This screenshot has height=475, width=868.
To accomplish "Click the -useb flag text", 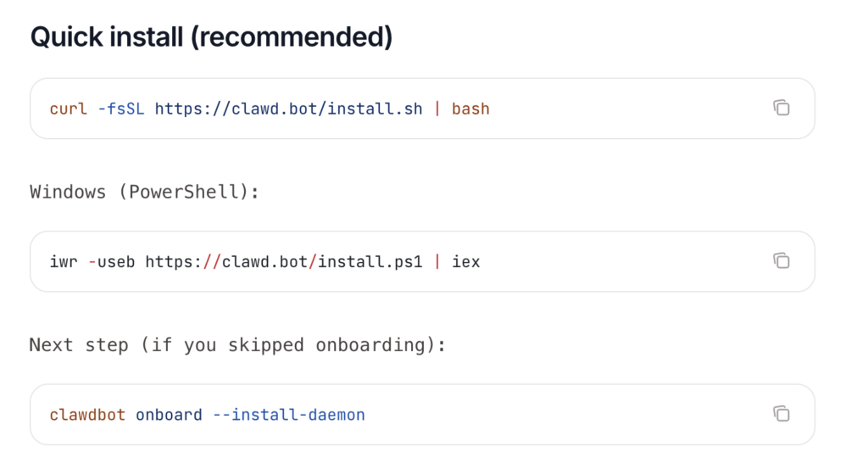I will pos(112,262).
